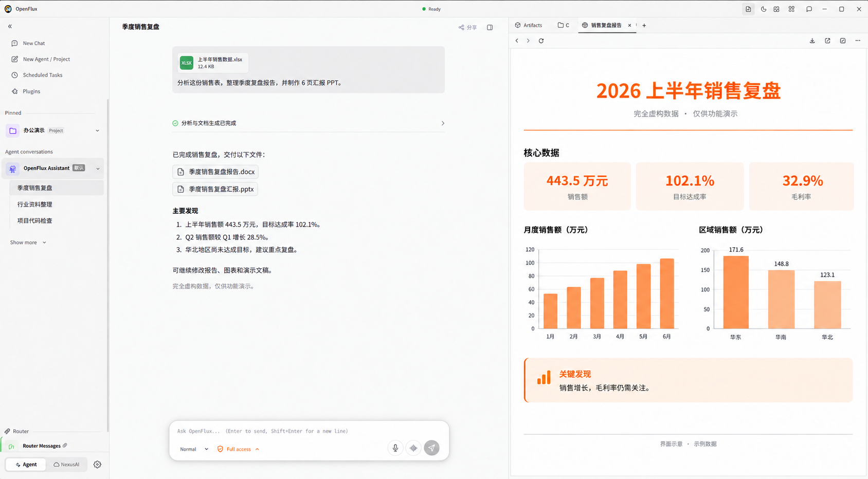Click the OpenFlux logo in title bar
Image resolution: width=868 pixels, height=479 pixels.
tap(8, 9)
